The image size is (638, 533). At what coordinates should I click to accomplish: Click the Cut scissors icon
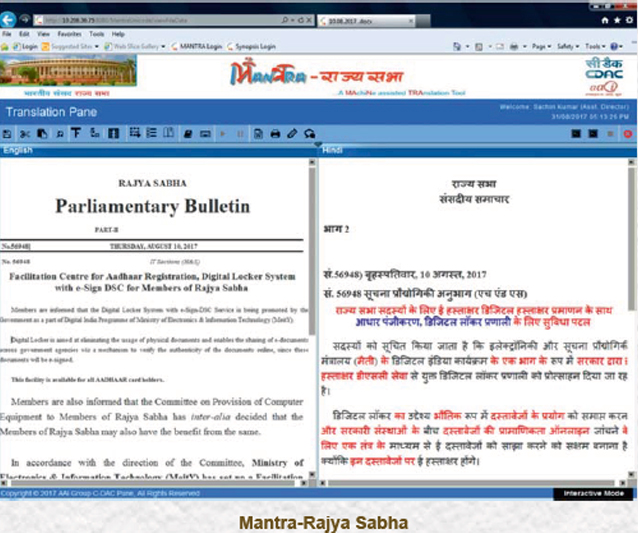click(x=26, y=134)
